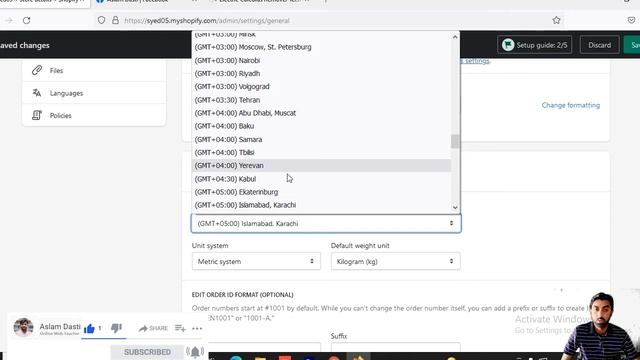
Task: Click the SUBSCRIBED button
Action: 147,352
